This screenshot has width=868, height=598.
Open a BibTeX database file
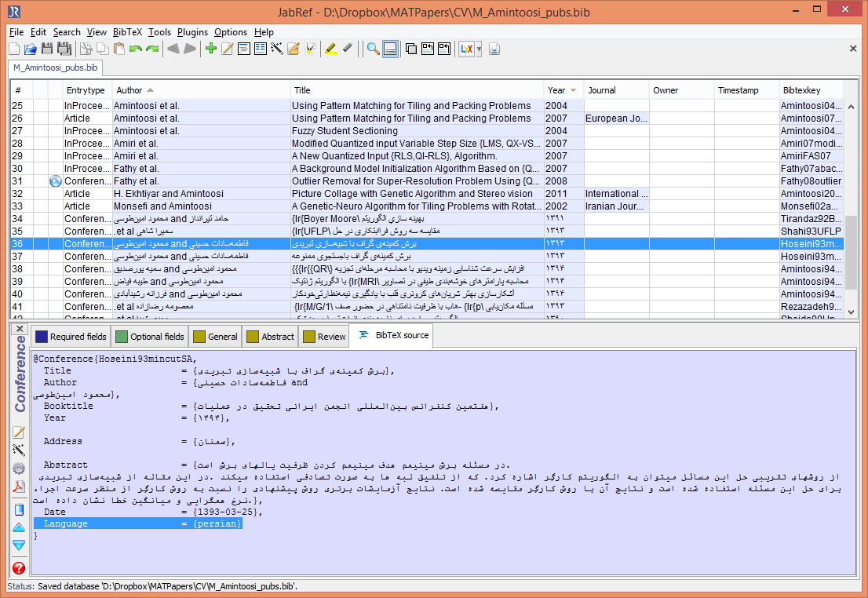[31, 49]
